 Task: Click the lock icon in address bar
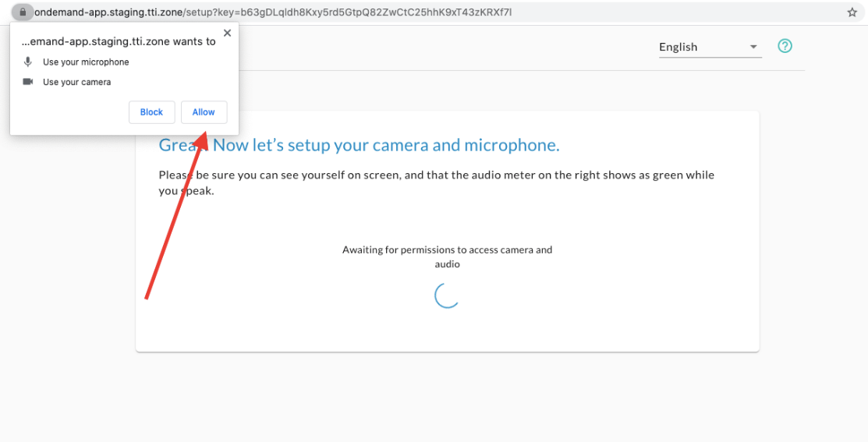coord(22,12)
